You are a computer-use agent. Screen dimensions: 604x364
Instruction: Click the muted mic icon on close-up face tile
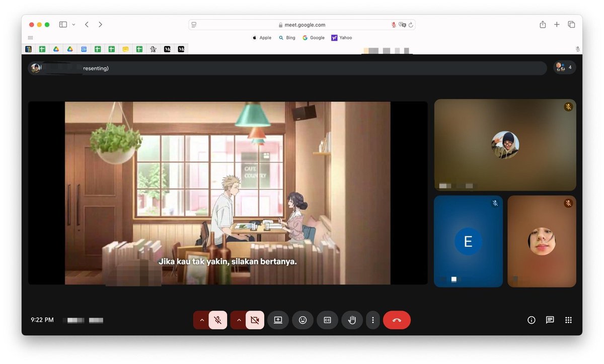click(568, 203)
